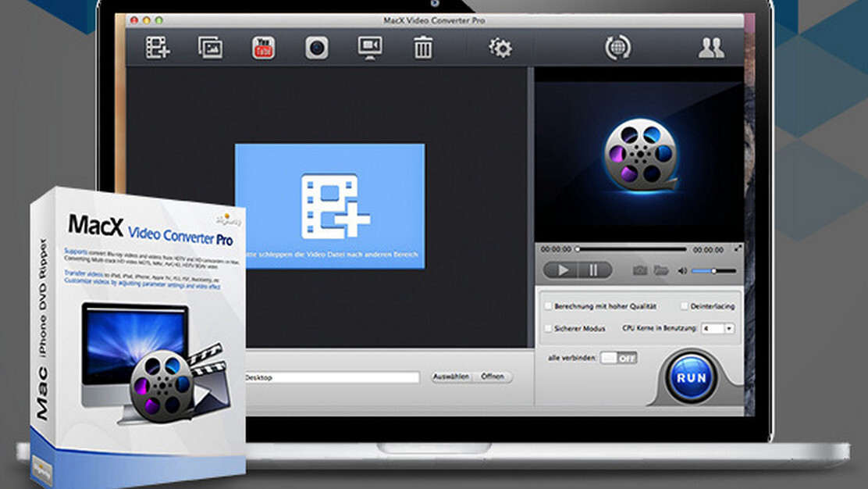The width and height of the screenshot is (868, 489).
Task: Open the Add Photo slideshow icon
Action: (x=210, y=48)
